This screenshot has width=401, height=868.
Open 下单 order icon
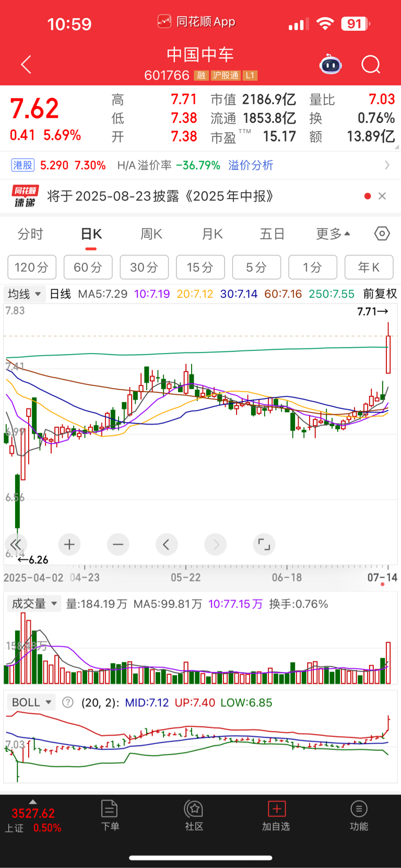point(110,815)
